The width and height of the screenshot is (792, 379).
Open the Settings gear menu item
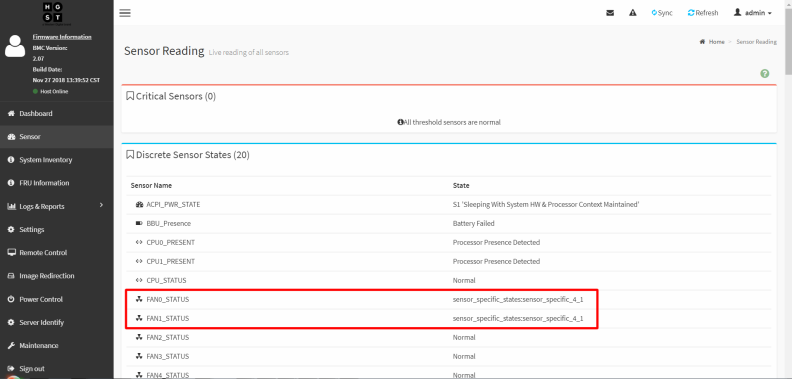point(57,229)
